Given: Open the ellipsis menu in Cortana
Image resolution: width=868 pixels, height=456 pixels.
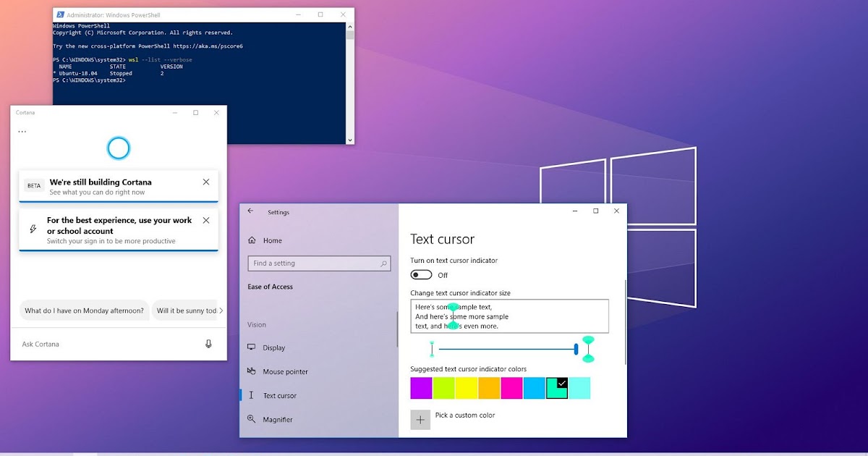Looking at the screenshot, I should 21,131.
